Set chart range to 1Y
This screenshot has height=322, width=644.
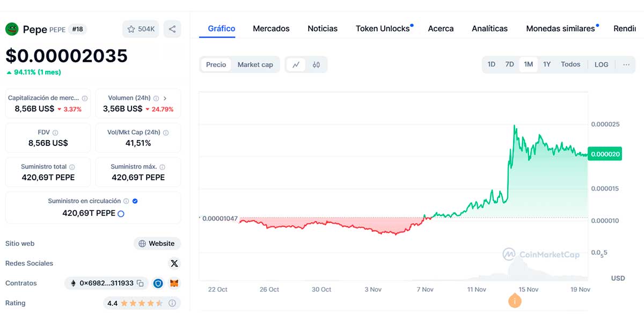pyautogui.click(x=547, y=64)
